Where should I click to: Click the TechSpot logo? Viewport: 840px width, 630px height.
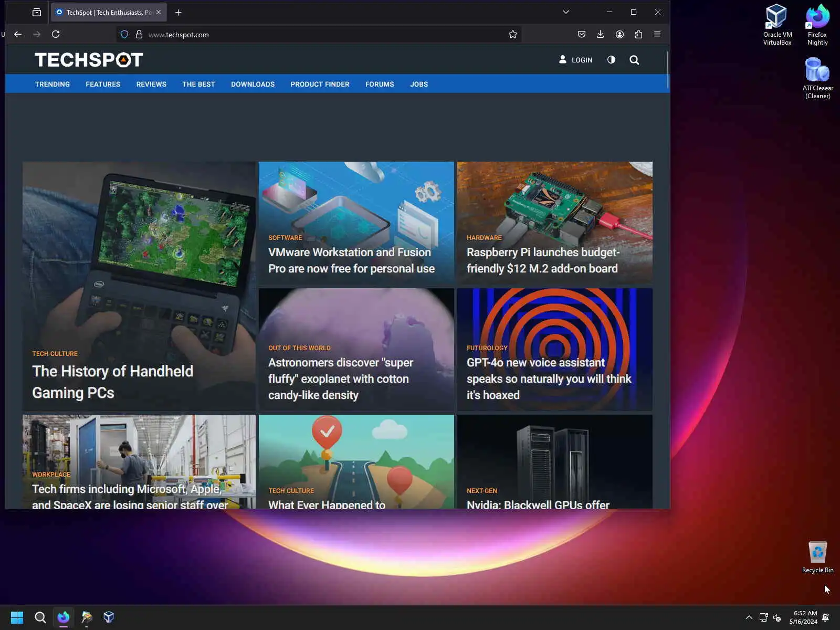pos(89,60)
